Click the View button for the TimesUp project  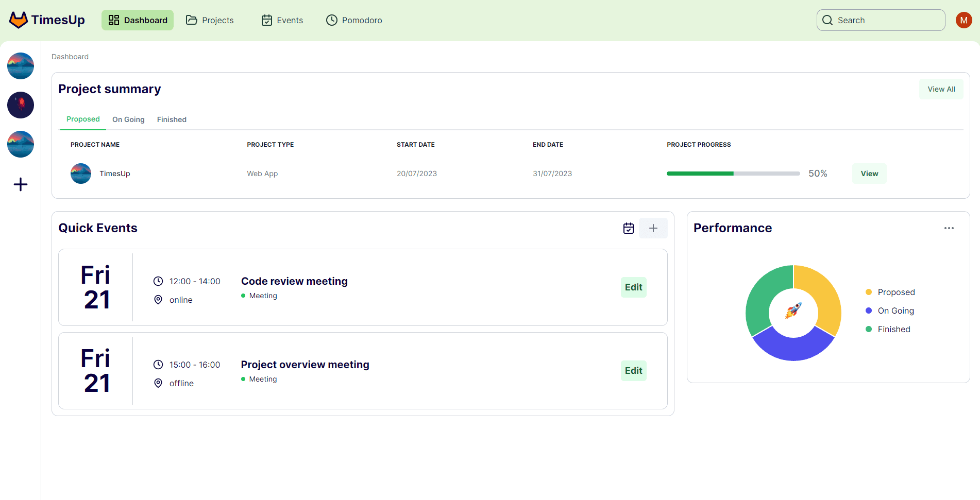869,173
